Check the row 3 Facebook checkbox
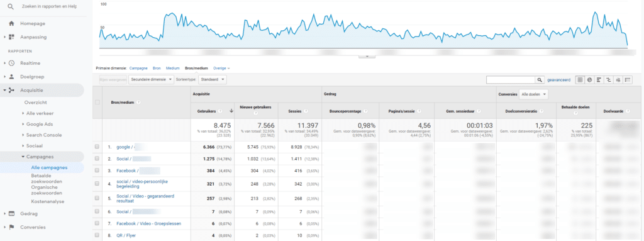Screen dimensions: 644x241 point(97,170)
